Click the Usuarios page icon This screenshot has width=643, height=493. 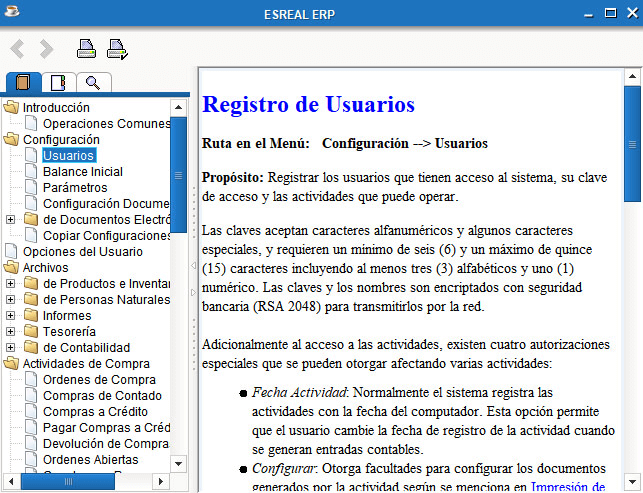pos(31,155)
